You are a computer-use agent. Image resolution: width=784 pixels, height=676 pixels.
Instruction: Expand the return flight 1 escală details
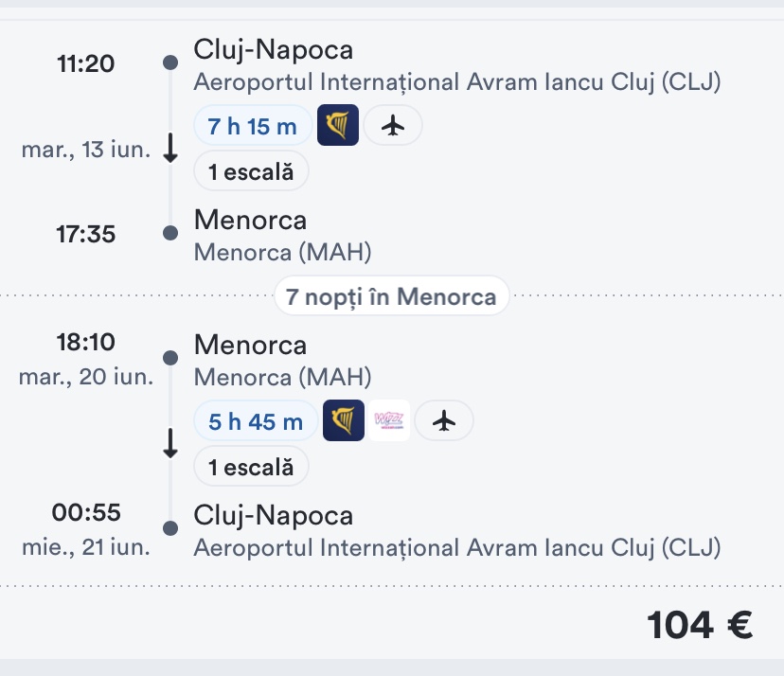click(251, 467)
